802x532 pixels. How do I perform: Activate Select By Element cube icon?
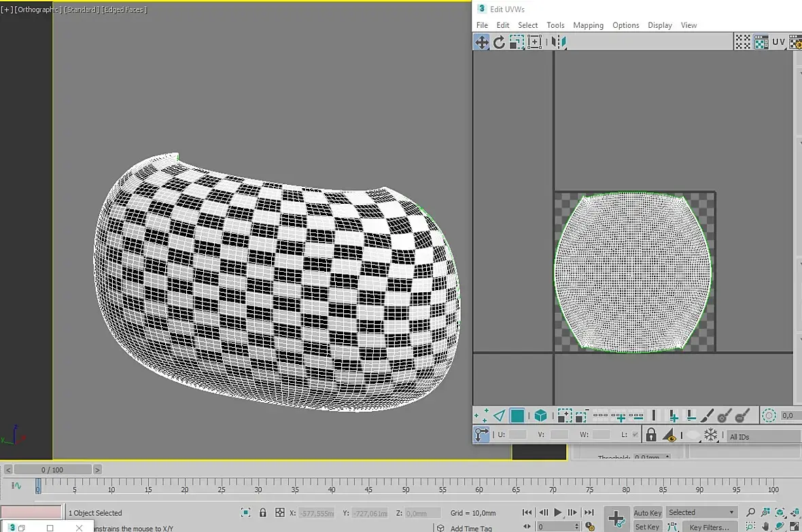click(x=540, y=415)
